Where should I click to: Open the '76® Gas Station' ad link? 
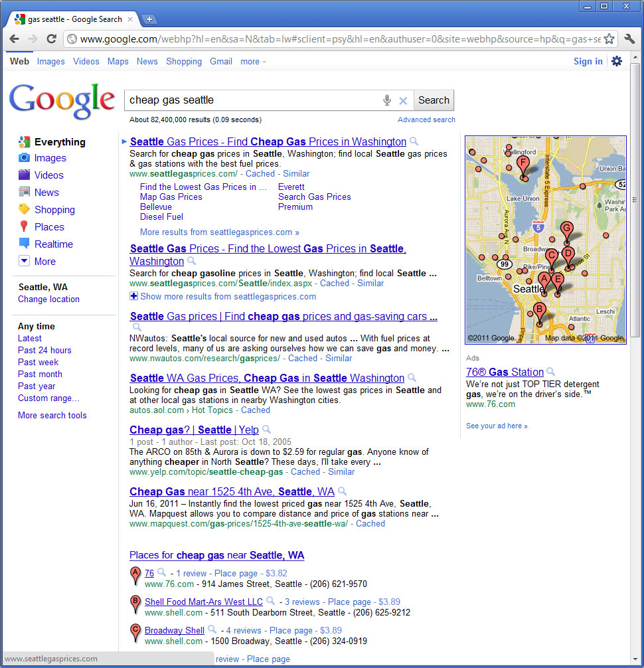point(505,372)
